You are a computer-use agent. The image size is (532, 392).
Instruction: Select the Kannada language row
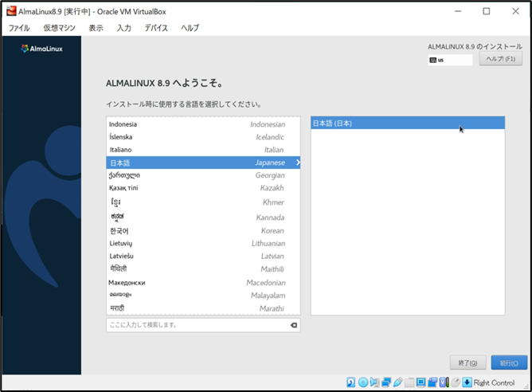(203, 217)
